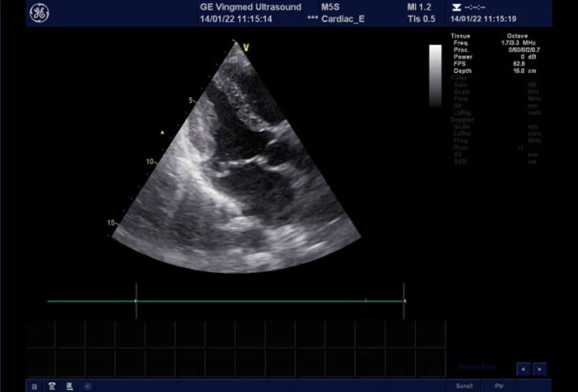The width and height of the screenshot is (578, 392).
Task: Click the 'a' icon in status bar
Action: pos(34,386)
